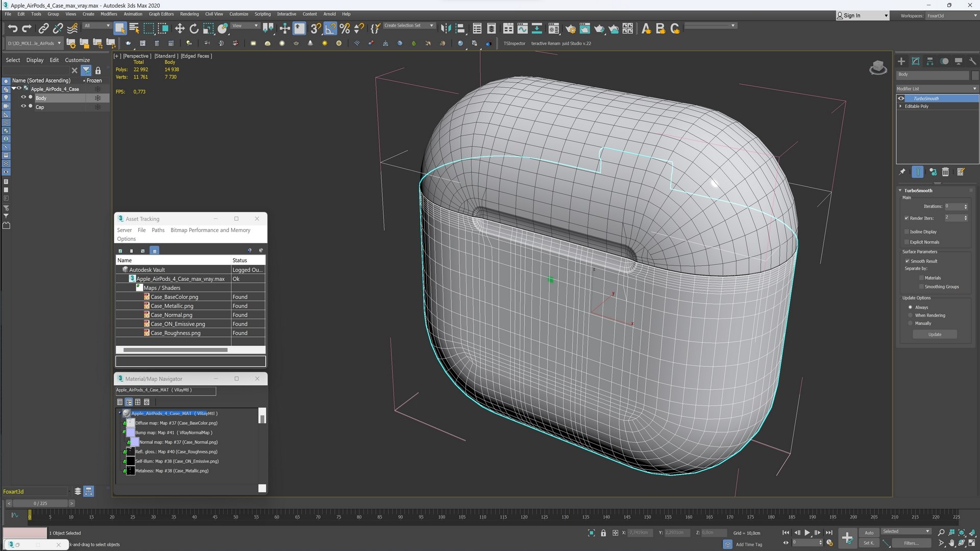980x551 pixels.
Task: Open the Rendering menu
Action: [x=189, y=14]
